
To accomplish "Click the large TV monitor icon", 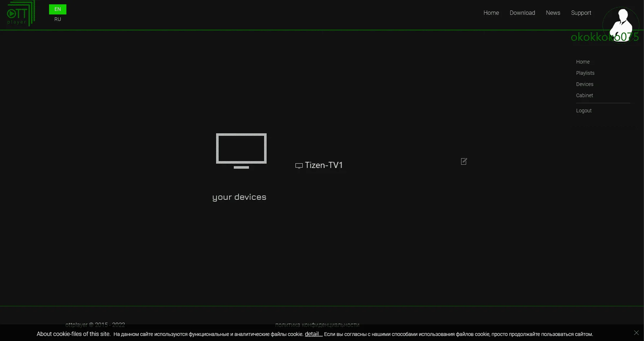I will 241,151.
